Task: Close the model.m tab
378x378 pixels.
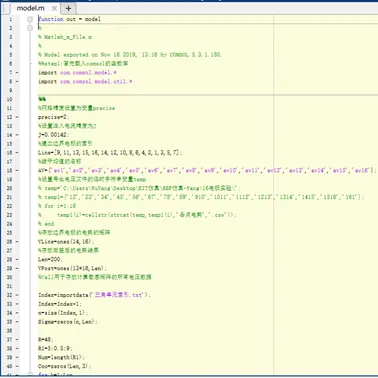Action: pos(54,8)
